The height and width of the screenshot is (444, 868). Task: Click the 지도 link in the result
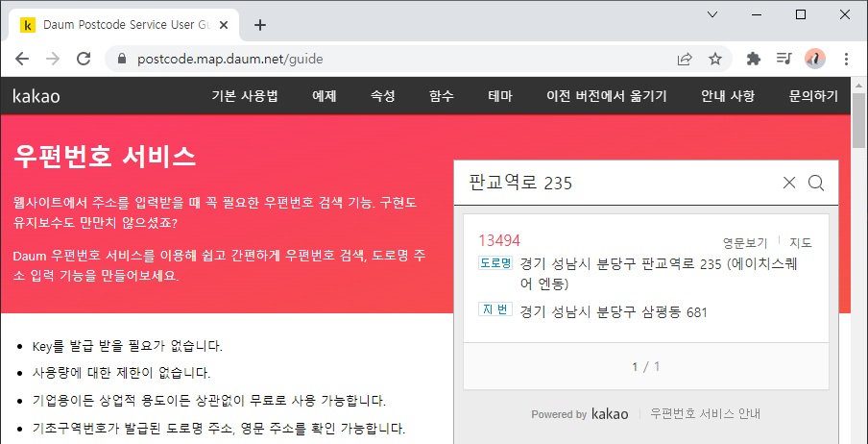coord(801,243)
